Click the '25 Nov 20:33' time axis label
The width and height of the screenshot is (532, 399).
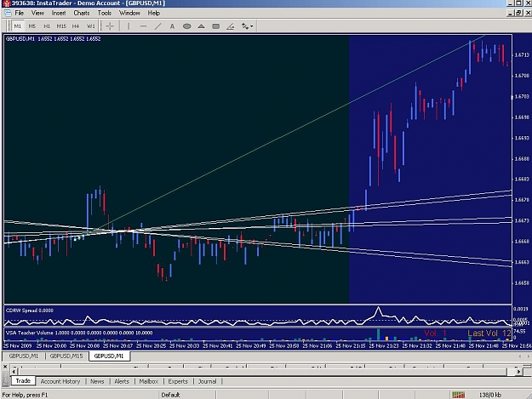coord(185,345)
